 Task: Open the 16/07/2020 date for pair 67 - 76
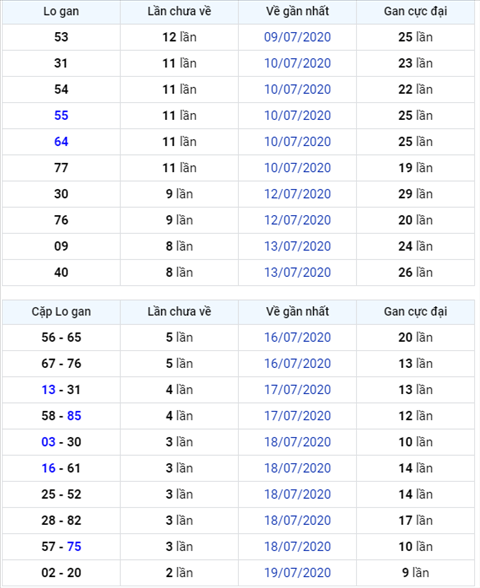pos(297,364)
